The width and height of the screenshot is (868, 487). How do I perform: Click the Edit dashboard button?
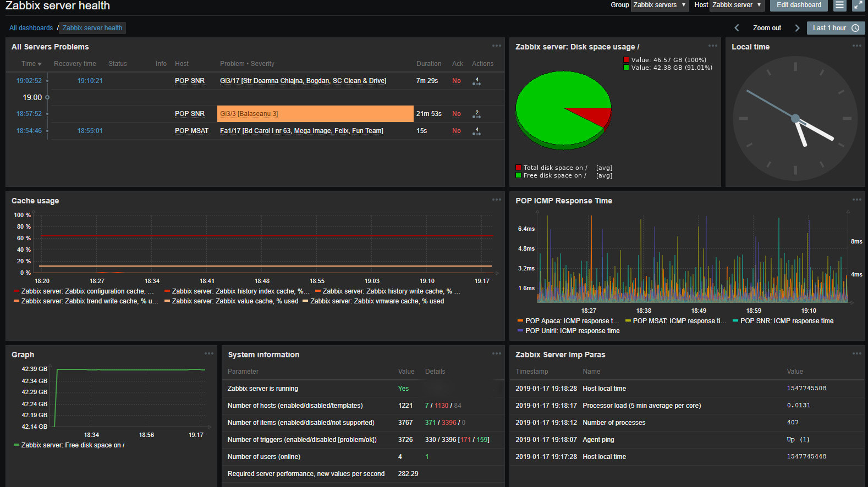click(x=799, y=5)
